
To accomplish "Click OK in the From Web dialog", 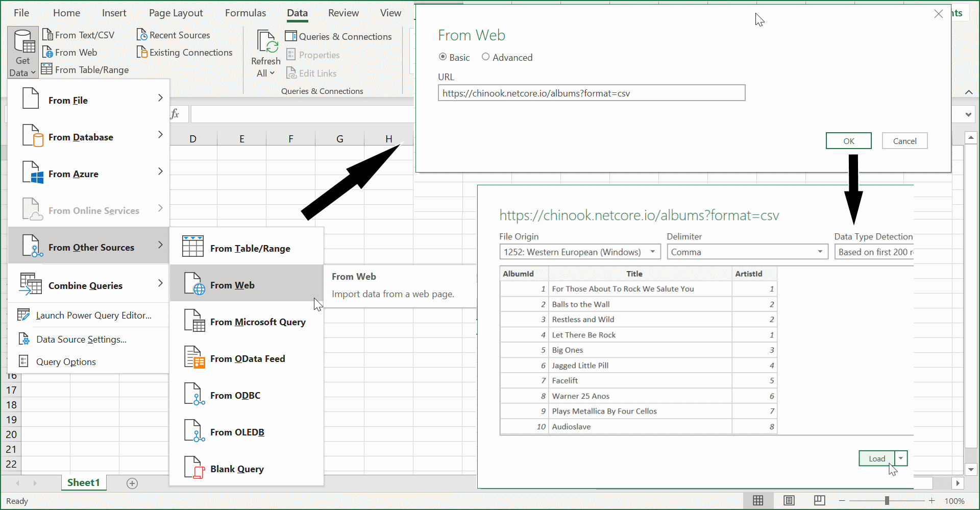I will (x=849, y=141).
